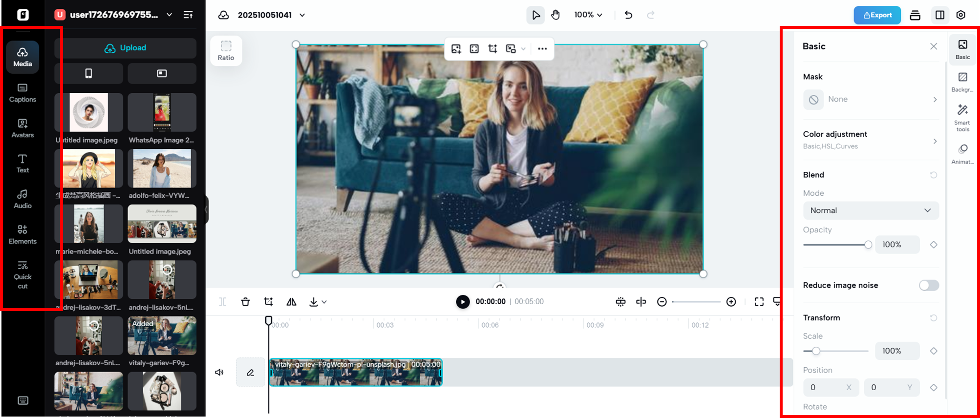Click the Export button
980x418 pixels.
point(877,15)
